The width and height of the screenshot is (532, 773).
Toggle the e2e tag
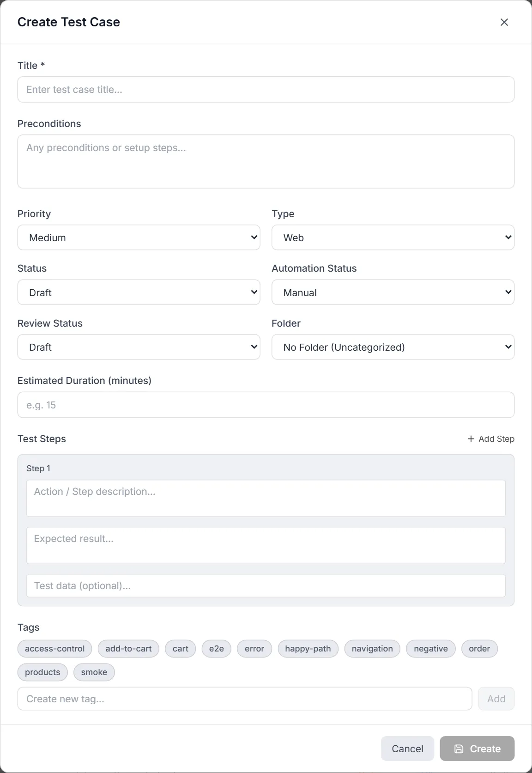point(217,649)
